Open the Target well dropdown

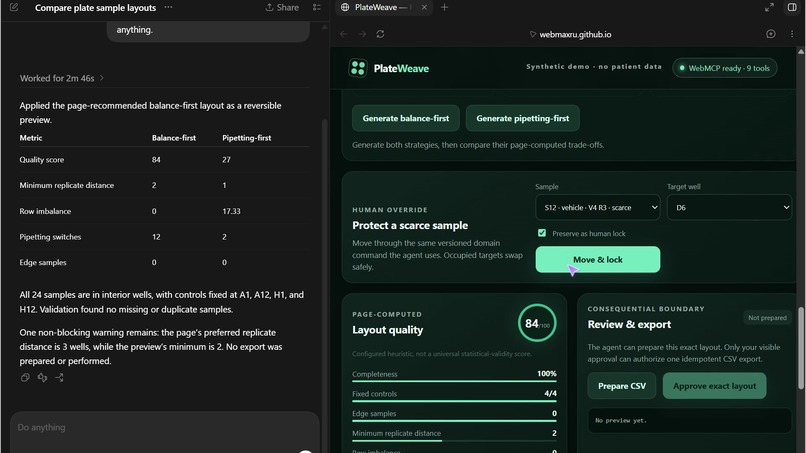click(x=729, y=207)
